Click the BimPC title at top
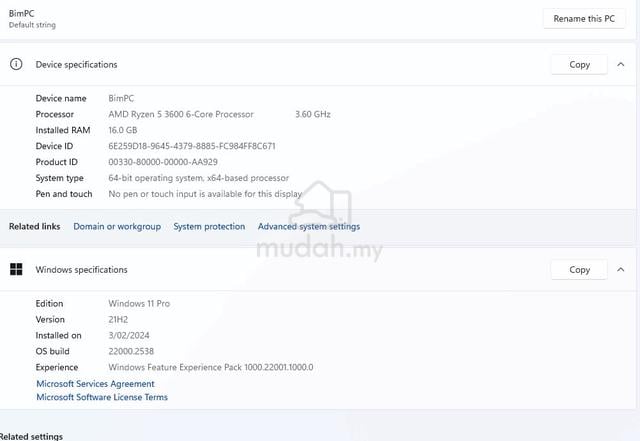 (x=22, y=13)
